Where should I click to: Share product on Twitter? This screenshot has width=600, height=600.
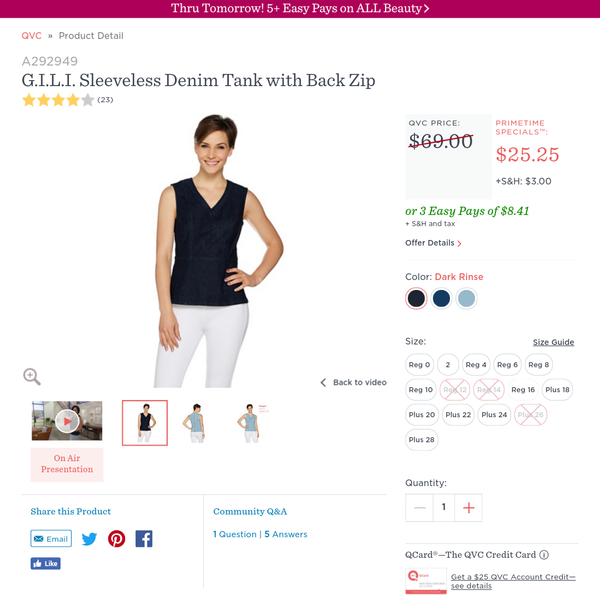point(89,539)
